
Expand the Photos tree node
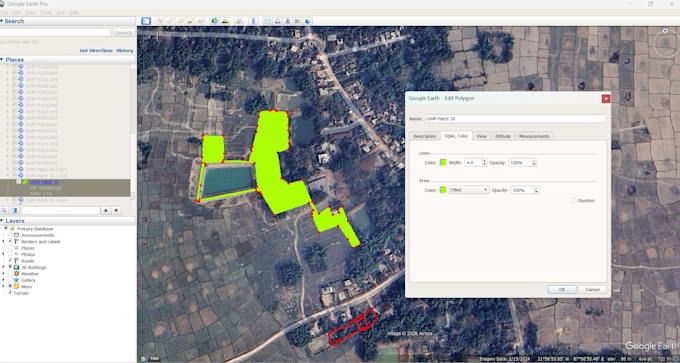coord(3,254)
